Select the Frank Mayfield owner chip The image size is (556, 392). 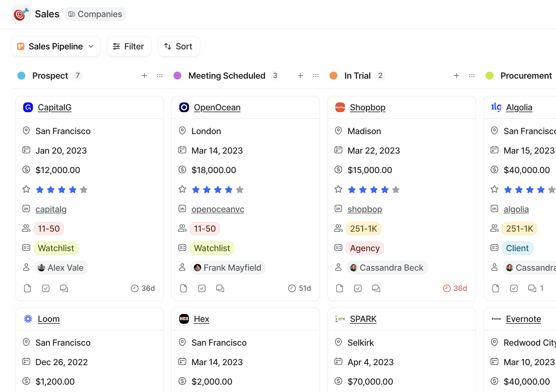(228, 268)
